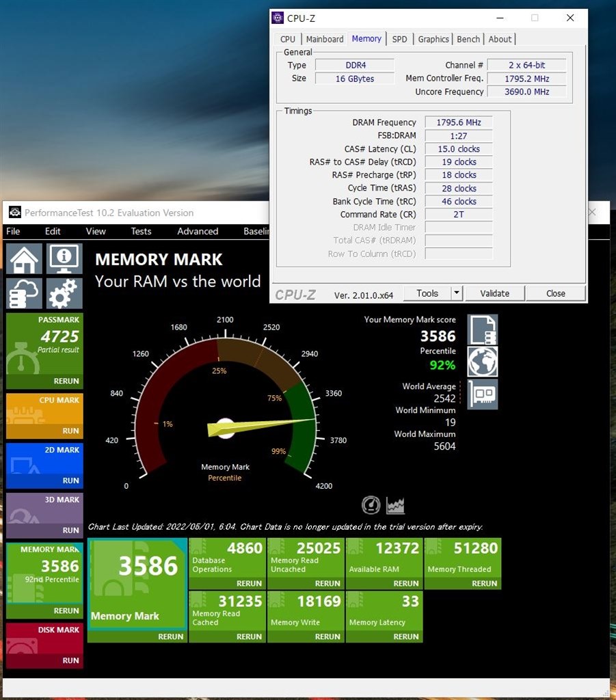Image resolution: width=616 pixels, height=700 pixels.
Task: Click the CPU-Z Tools button
Action: [x=427, y=293]
